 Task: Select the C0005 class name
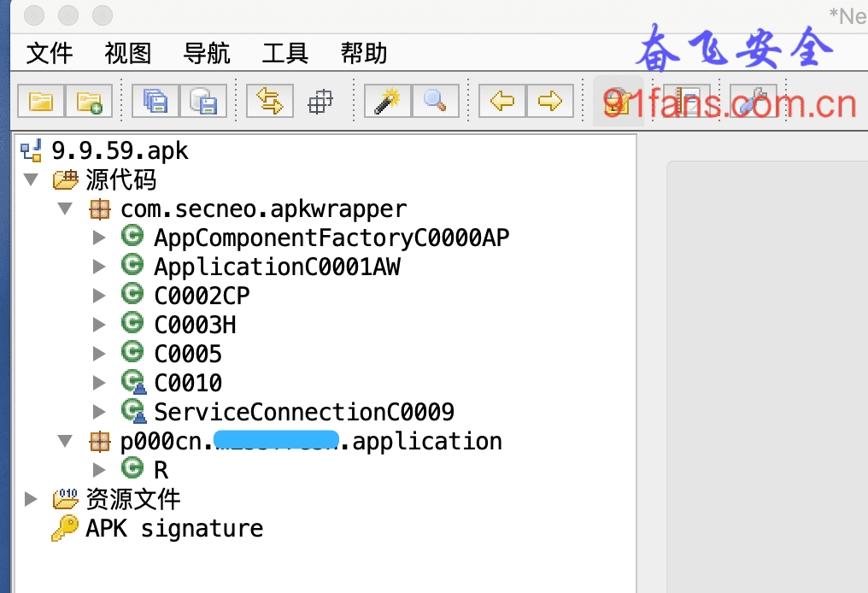188,354
